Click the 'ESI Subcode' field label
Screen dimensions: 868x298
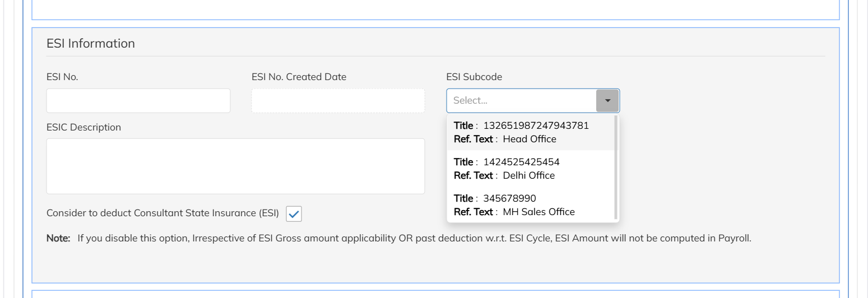pos(474,77)
